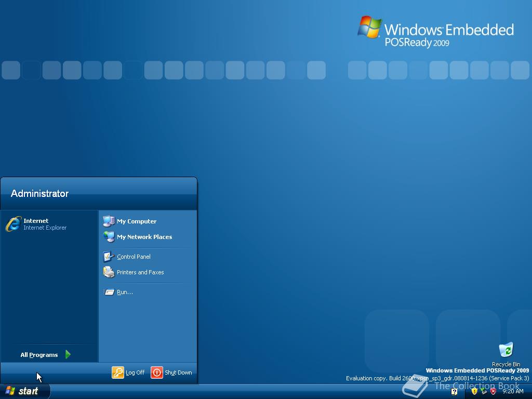Click the language bar help question-mark icon
The height and width of the screenshot is (399, 532).
[454, 392]
